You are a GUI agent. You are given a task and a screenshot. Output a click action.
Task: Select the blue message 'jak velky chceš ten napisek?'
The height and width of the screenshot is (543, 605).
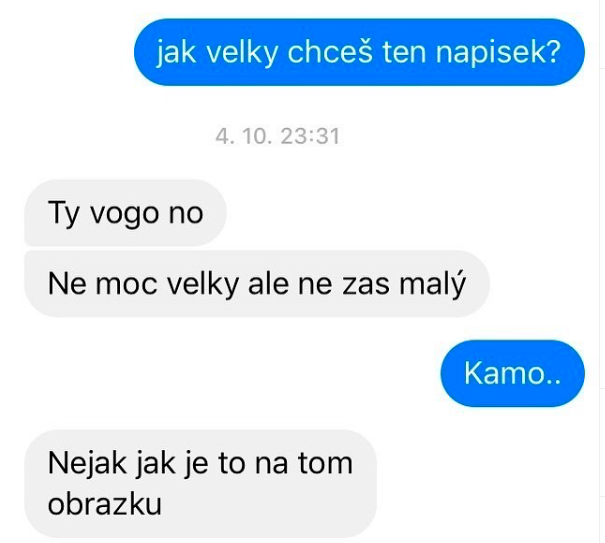(x=359, y=52)
